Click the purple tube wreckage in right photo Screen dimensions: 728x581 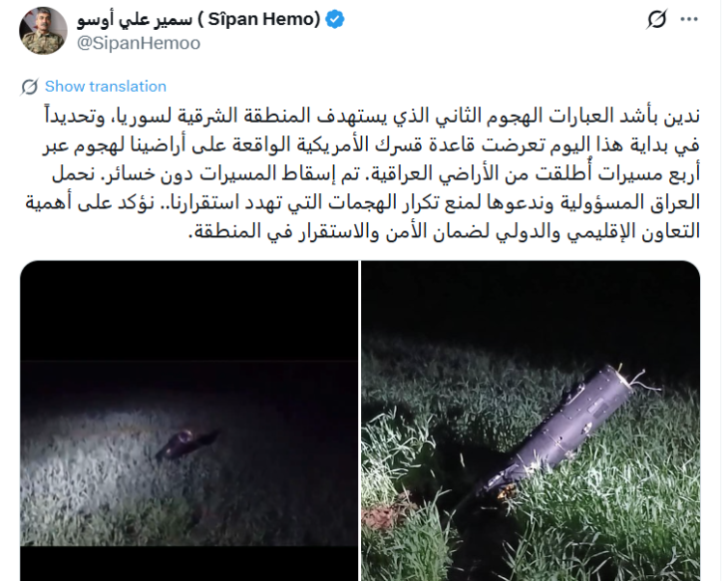click(552, 432)
